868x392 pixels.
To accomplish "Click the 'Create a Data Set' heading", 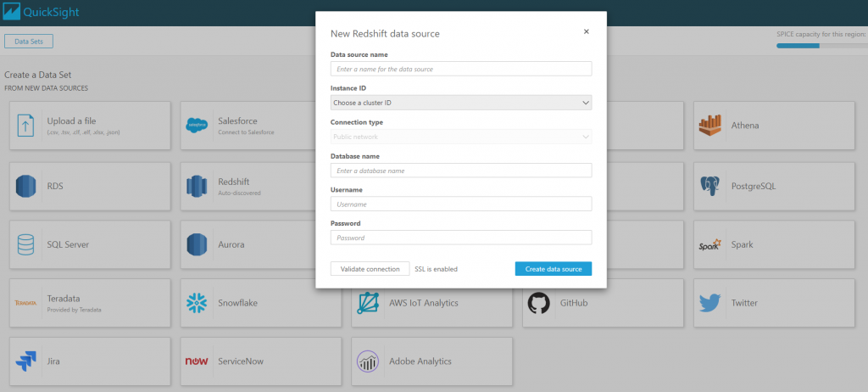I will pos(37,75).
